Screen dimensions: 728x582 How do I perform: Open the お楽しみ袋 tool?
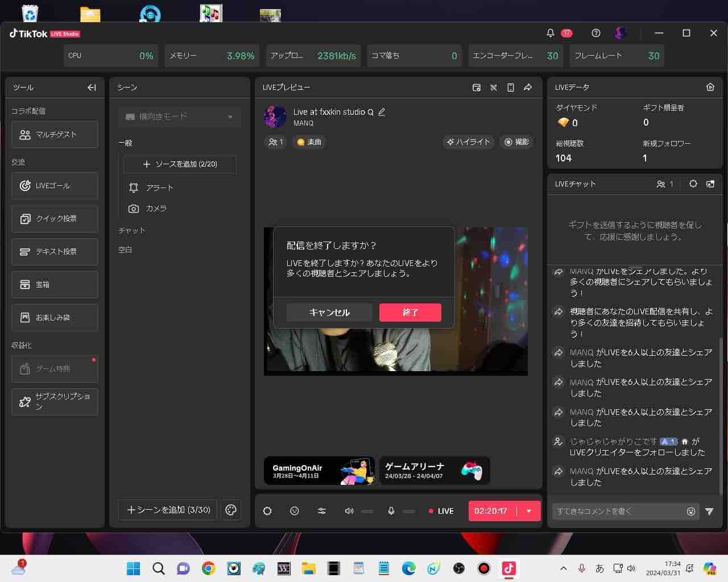coord(55,318)
